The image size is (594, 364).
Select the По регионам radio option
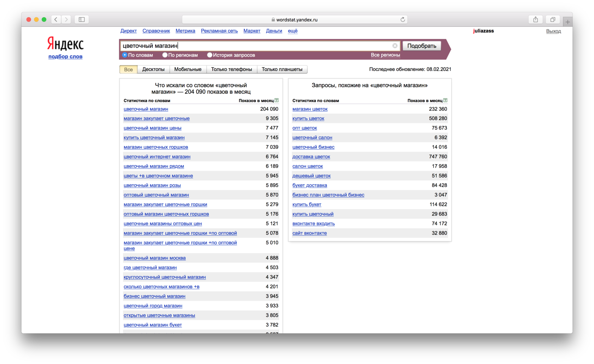pyautogui.click(x=165, y=55)
